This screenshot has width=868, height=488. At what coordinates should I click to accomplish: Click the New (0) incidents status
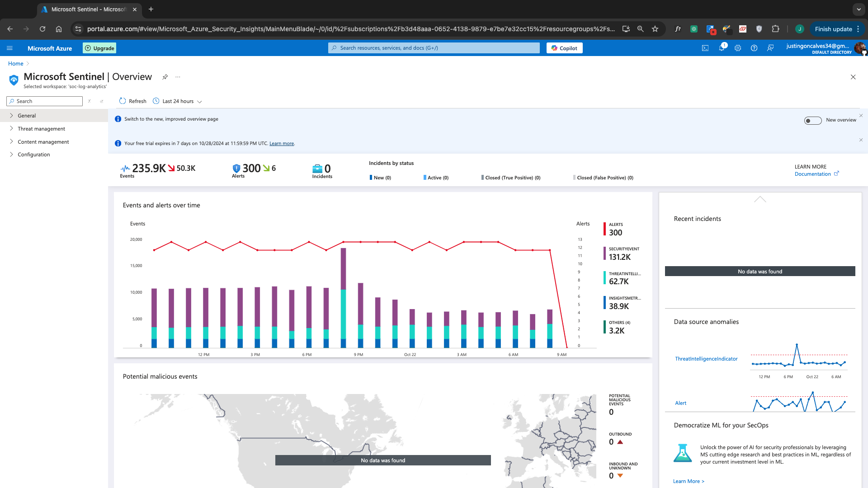(x=380, y=178)
